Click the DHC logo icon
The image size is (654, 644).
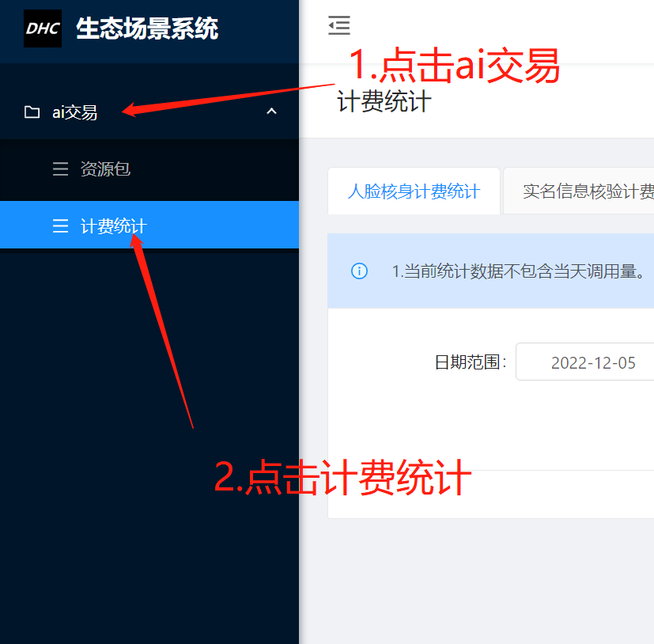coord(43,28)
